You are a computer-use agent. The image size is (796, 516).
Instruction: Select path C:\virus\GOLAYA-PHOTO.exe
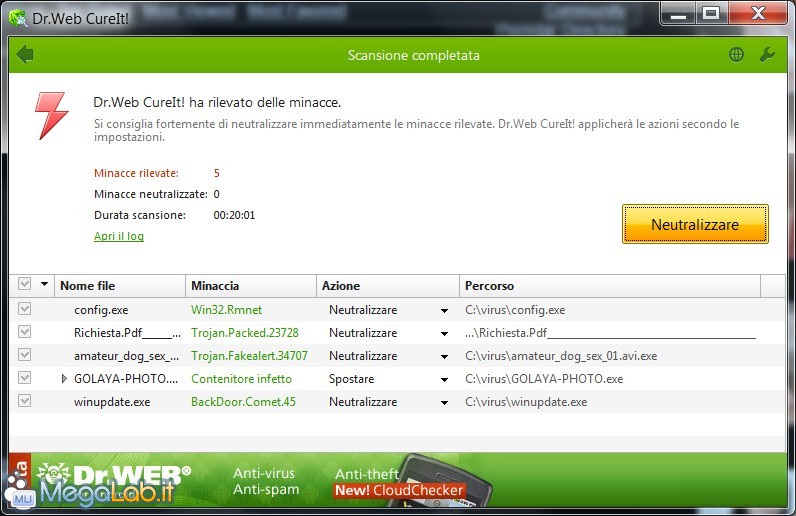tap(544, 379)
